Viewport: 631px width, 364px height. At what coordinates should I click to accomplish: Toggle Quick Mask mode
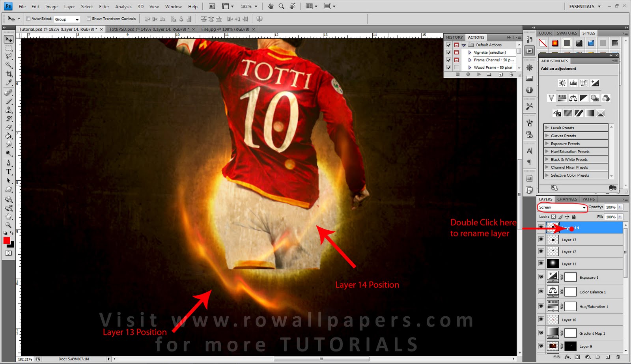click(x=8, y=253)
